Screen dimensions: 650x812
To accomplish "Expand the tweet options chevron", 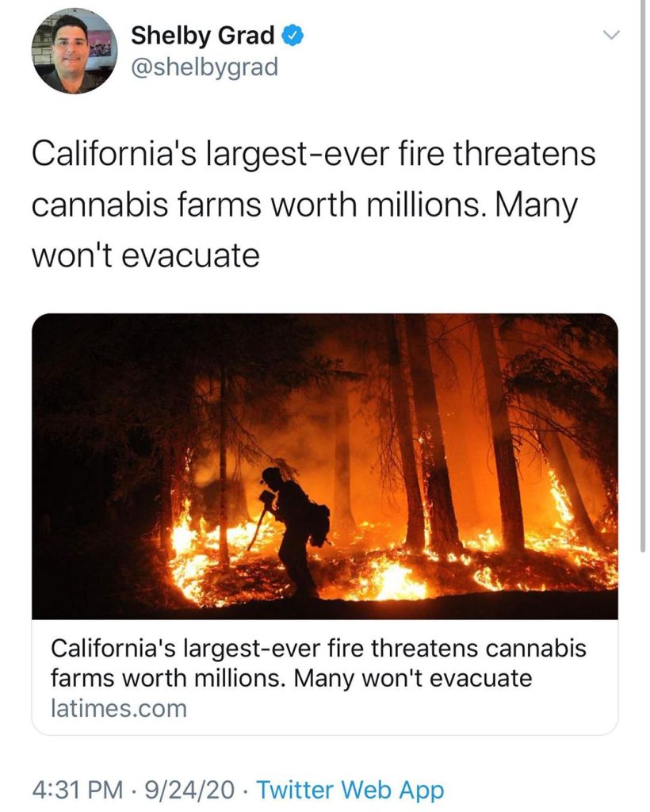I will (609, 36).
